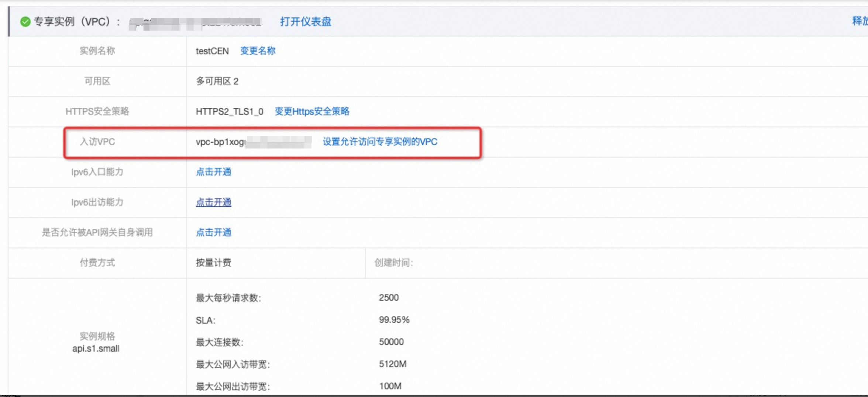Select the 2500 max requests value
This screenshot has width=868, height=397.
point(389,297)
